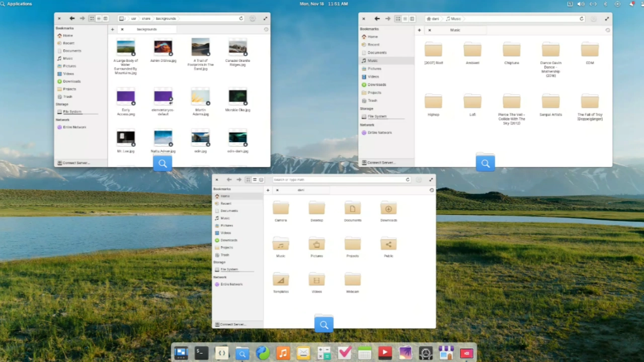This screenshot has height=362, width=644.
Task: Select the backgrounds tab
Action: point(146,29)
